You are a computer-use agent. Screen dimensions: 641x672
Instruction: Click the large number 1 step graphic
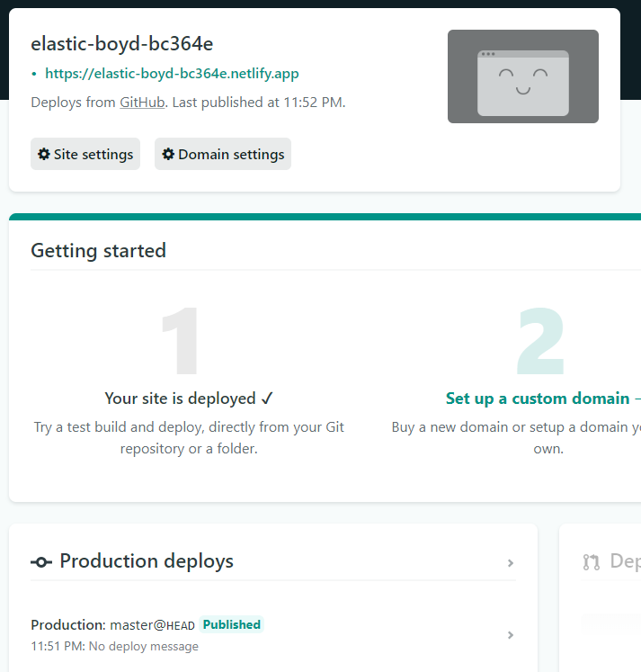click(188, 342)
